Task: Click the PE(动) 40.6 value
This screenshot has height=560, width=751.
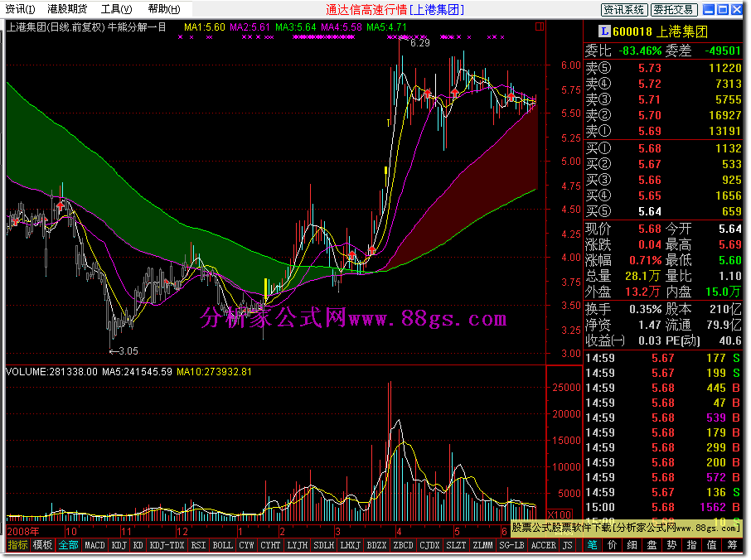Action: pos(730,340)
